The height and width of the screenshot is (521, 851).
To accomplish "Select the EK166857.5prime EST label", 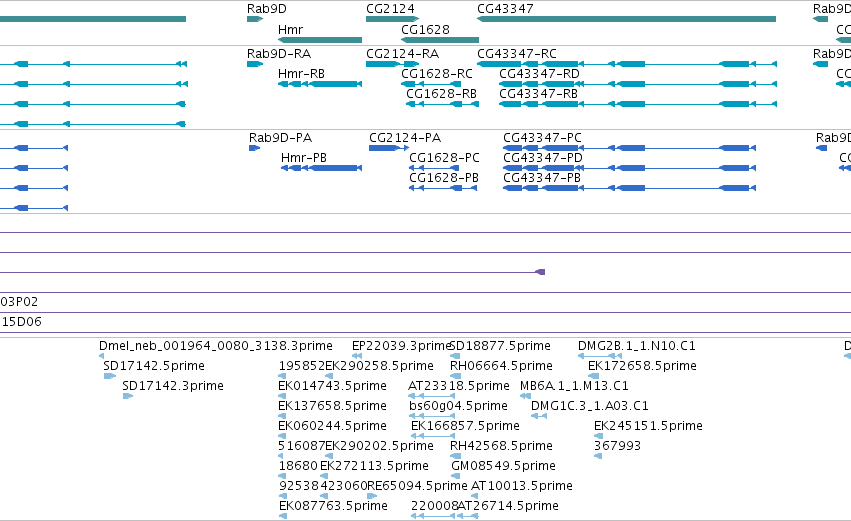I will click(x=465, y=426).
